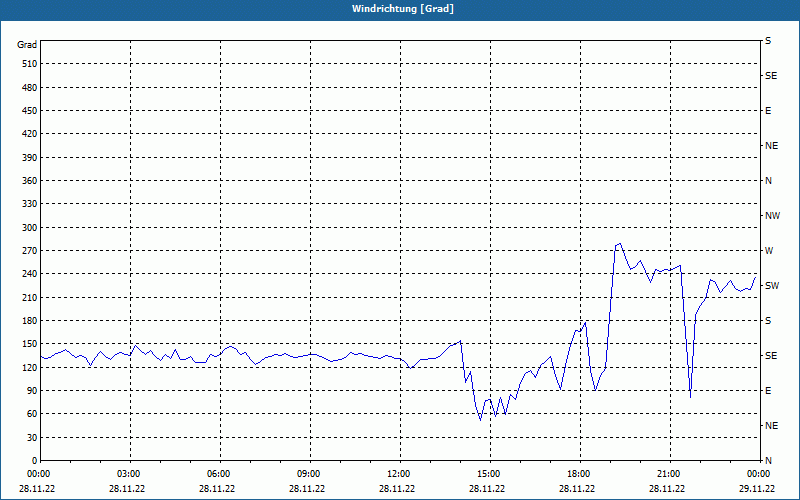Select the SW compass label
Image resolution: width=800 pixels, height=500 pixels.
(772, 286)
